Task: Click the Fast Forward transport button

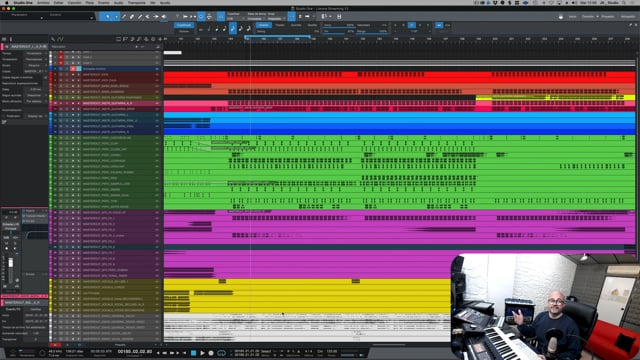Action: [171, 353]
